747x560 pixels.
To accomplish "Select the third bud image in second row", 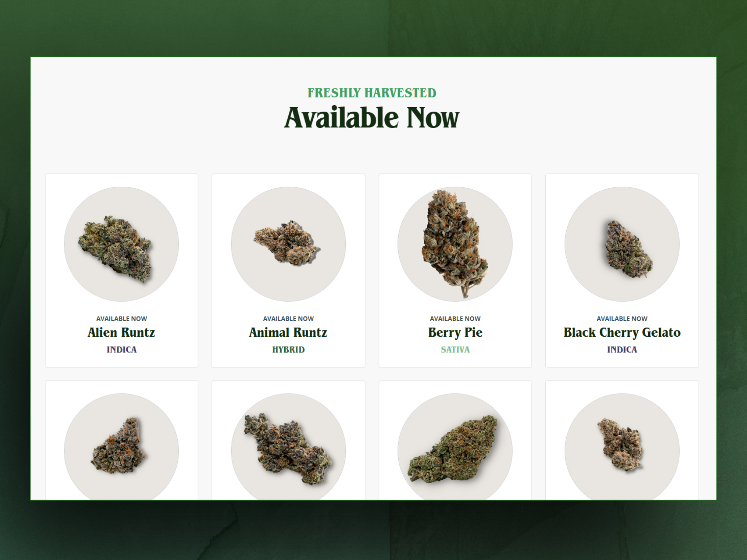I will 455,447.
